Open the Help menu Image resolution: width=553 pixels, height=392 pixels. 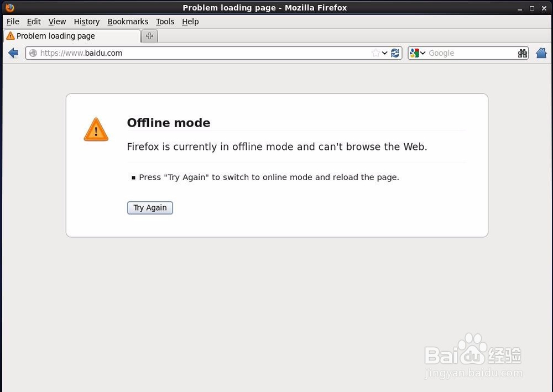[190, 22]
